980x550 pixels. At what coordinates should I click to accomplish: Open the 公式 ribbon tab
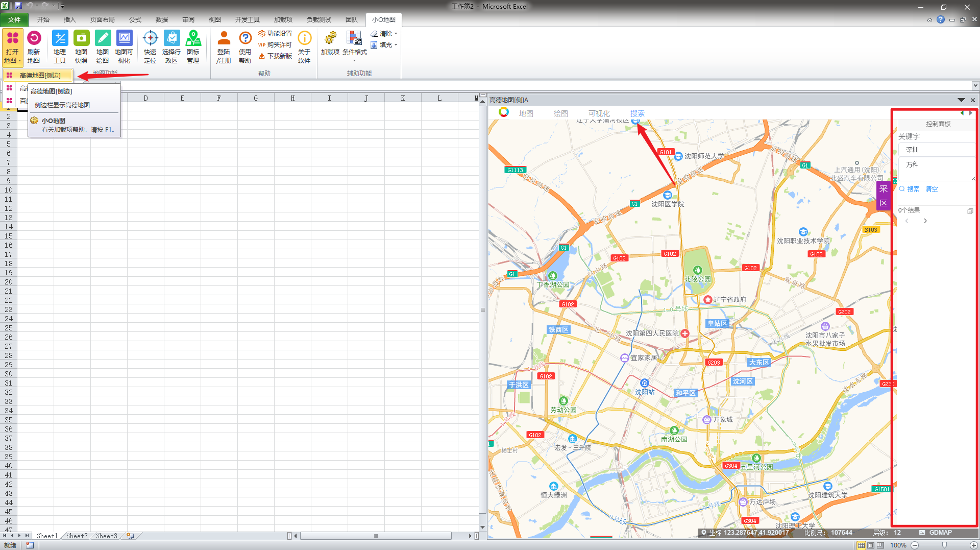click(x=135, y=20)
